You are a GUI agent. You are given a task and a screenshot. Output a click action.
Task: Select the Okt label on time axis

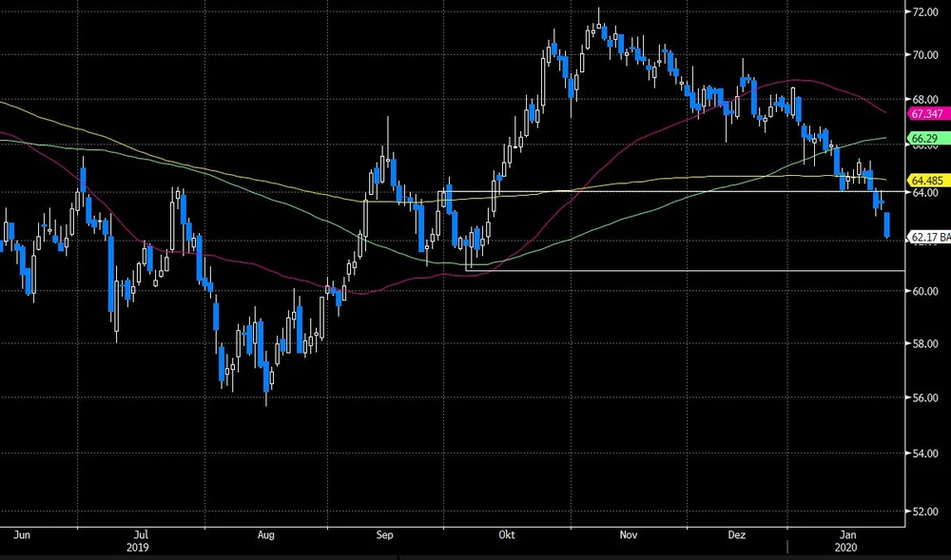click(506, 535)
